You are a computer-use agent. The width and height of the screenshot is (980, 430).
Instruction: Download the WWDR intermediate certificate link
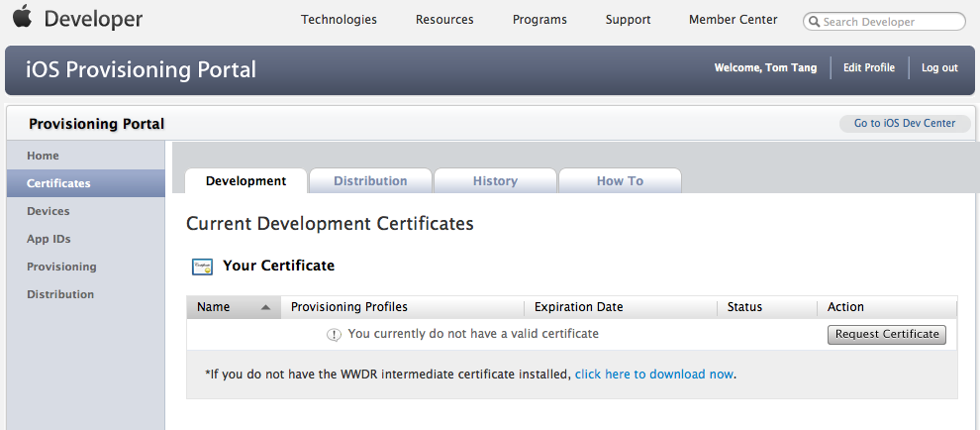click(x=654, y=375)
